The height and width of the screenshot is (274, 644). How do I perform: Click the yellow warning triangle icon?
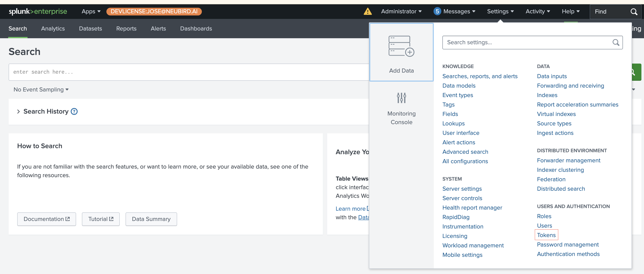click(x=368, y=12)
